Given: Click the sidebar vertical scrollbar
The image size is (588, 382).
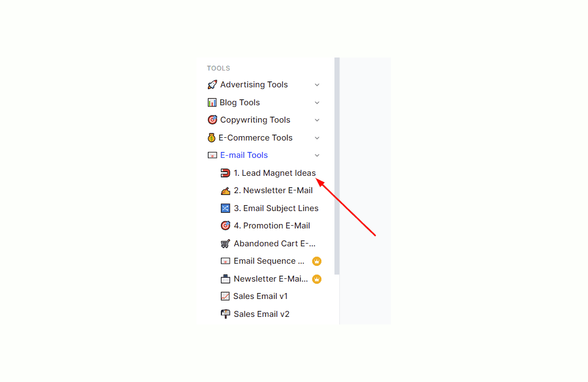Looking at the screenshot, I should coord(337,166).
